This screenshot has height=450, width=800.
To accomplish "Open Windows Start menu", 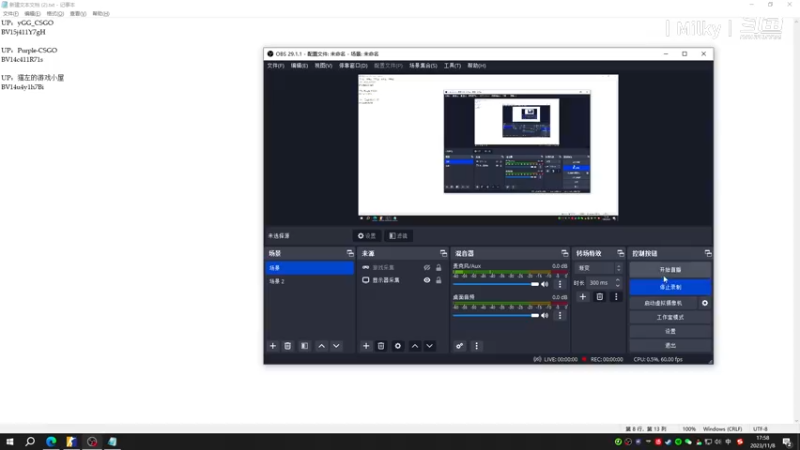I will tap(10, 442).
